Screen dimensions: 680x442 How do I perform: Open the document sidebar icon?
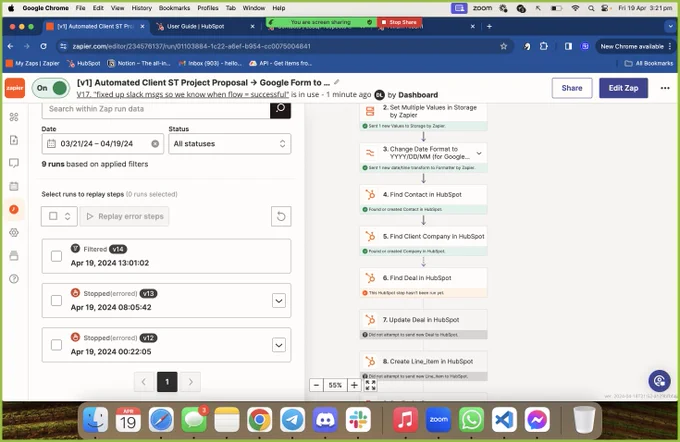14,140
